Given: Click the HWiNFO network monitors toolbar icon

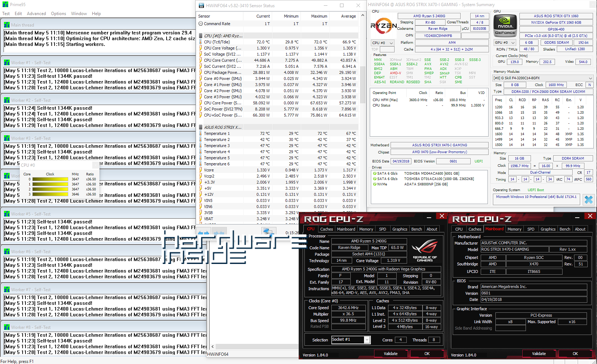Looking at the screenshot, I should click(x=269, y=232).
